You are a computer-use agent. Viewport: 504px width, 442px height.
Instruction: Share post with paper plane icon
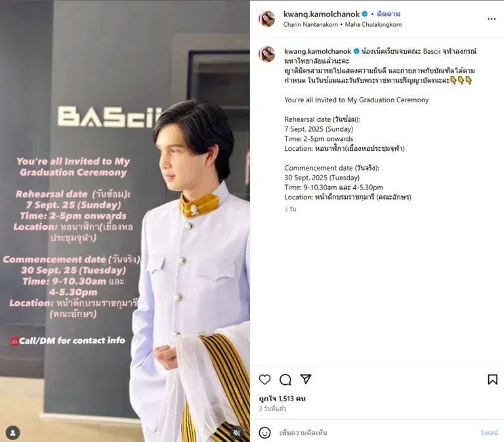(305, 379)
